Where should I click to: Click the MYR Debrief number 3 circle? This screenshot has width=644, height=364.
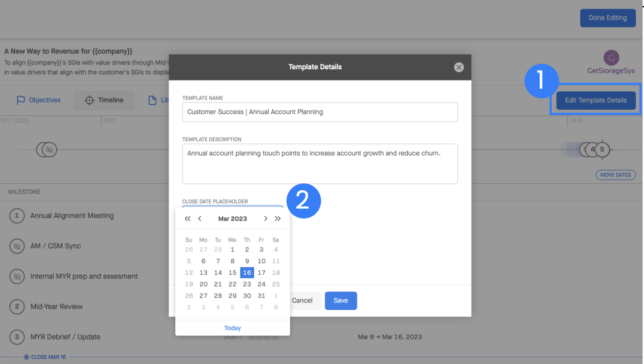(17, 337)
